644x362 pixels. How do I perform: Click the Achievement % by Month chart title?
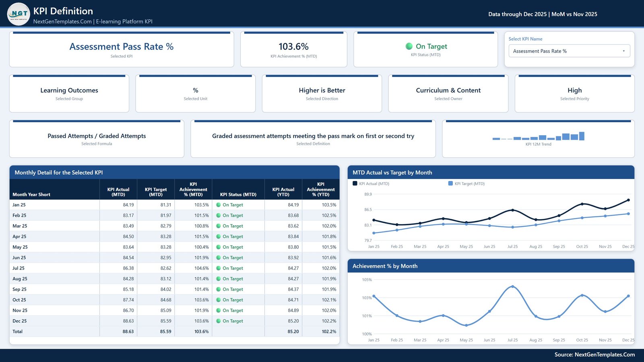(x=385, y=266)
